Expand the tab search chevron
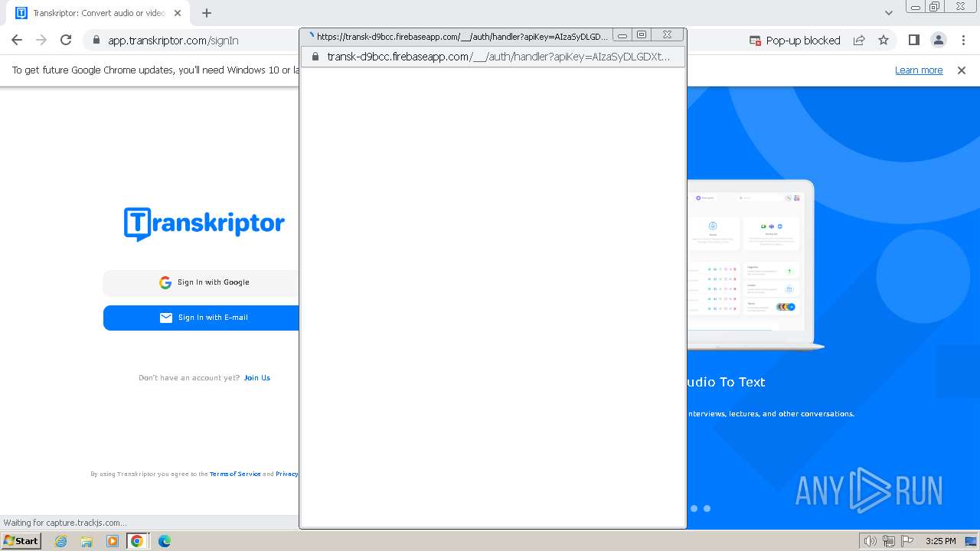This screenshot has width=980, height=551. [x=889, y=13]
